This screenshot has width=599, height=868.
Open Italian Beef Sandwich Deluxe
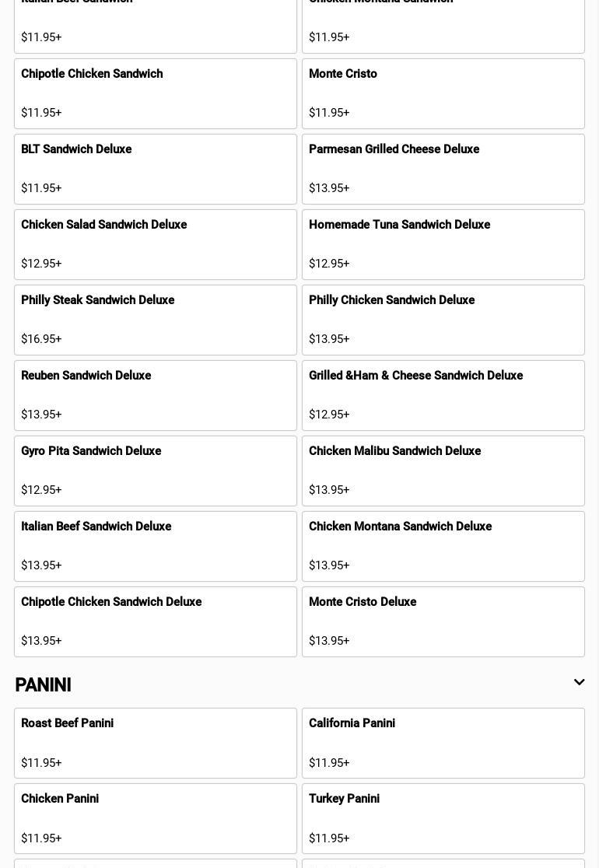[156, 546]
